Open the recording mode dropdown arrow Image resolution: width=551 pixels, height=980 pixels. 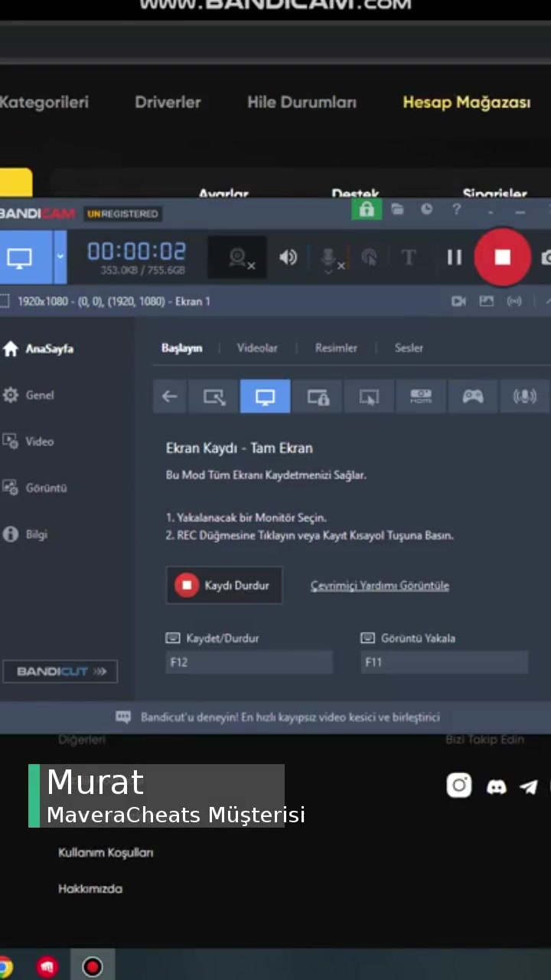(60, 257)
